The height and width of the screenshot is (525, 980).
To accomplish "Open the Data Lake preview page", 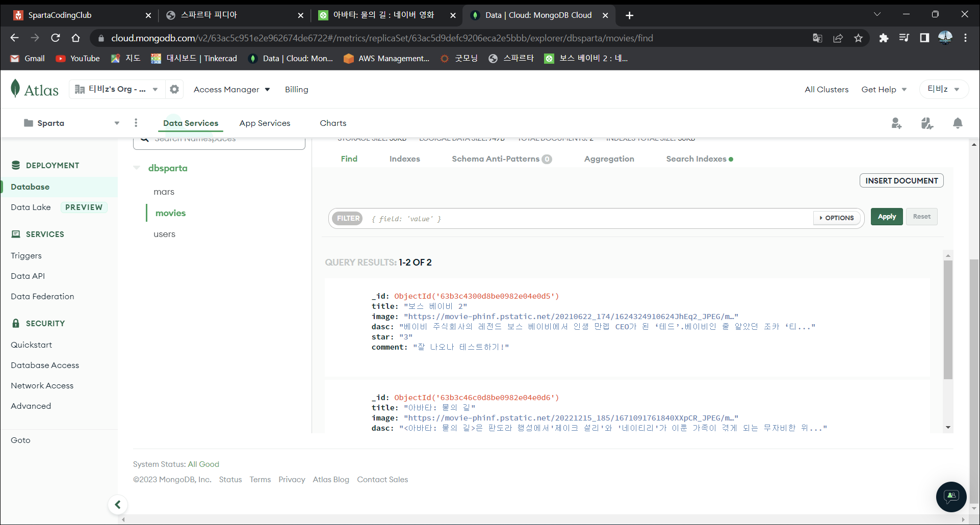I will [59, 207].
